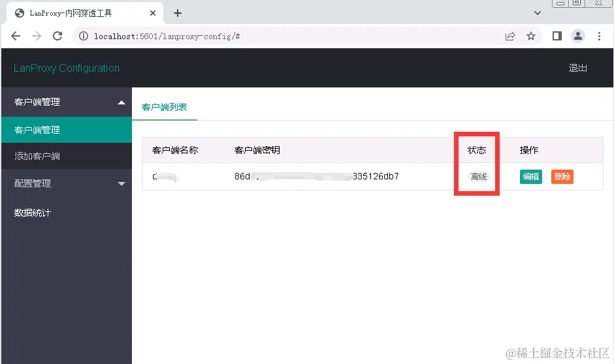Go forward with the browser forward arrow
The image size is (614, 364).
[37, 37]
